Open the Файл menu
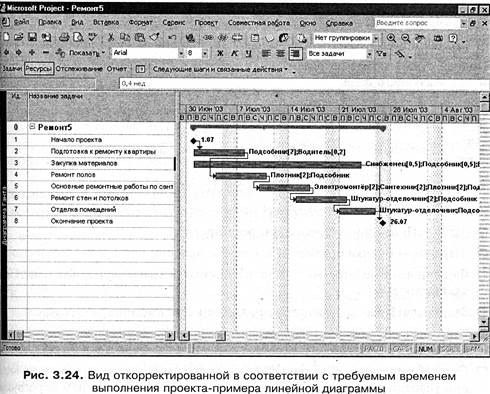This screenshot has width=490, height=394. pyautogui.click(x=21, y=22)
